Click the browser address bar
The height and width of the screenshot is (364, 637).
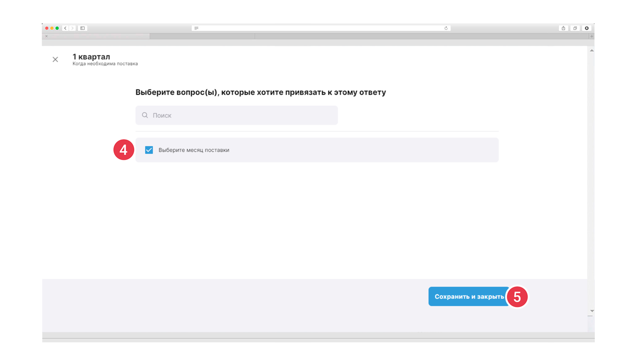tap(321, 28)
